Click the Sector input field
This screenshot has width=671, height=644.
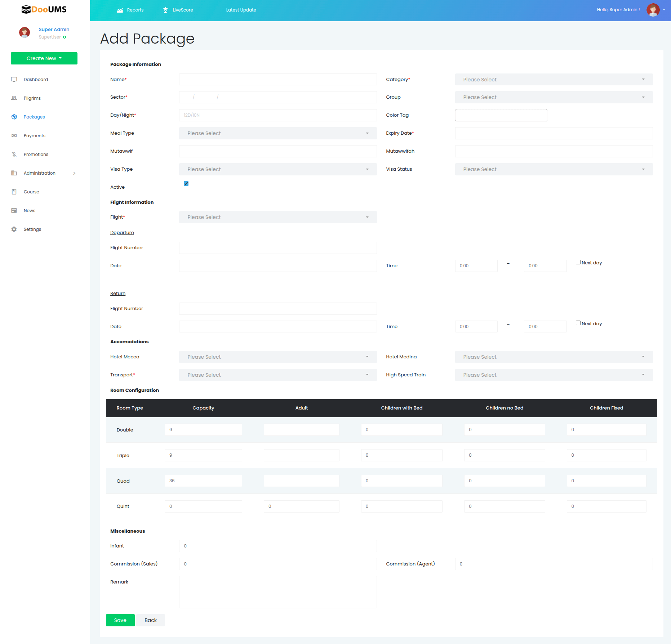point(278,97)
